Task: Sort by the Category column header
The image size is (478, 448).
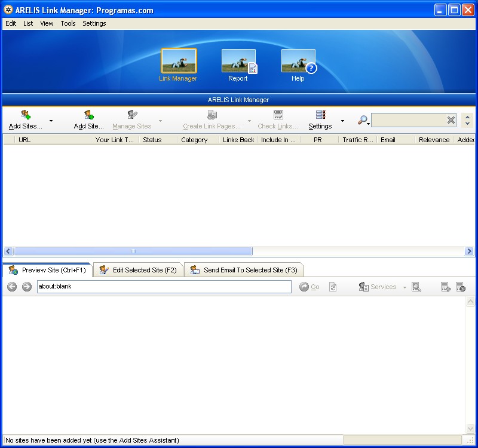Action: (x=198, y=140)
